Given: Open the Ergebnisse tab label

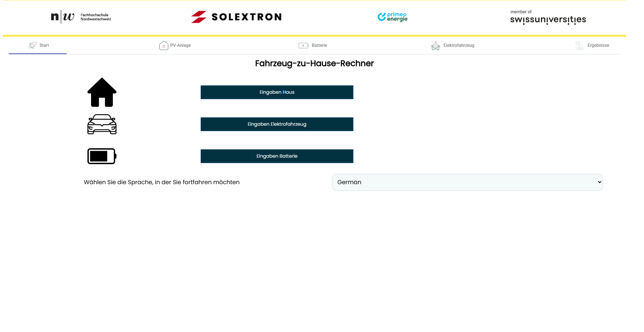Looking at the screenshot, I should coord(598,45).
